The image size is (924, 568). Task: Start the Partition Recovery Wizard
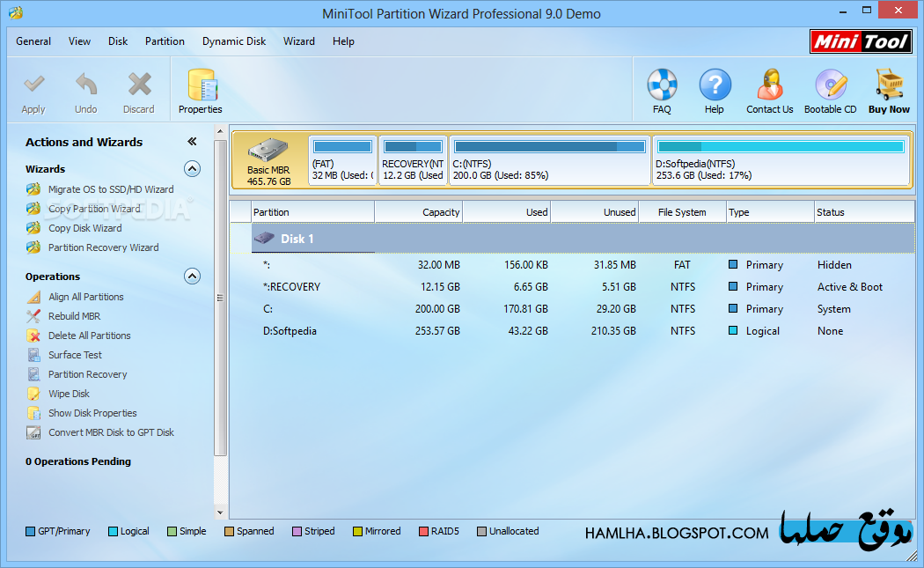coord(103,247)
